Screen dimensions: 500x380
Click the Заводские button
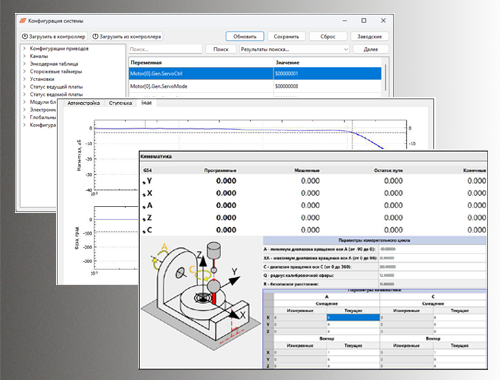point(369,37)
